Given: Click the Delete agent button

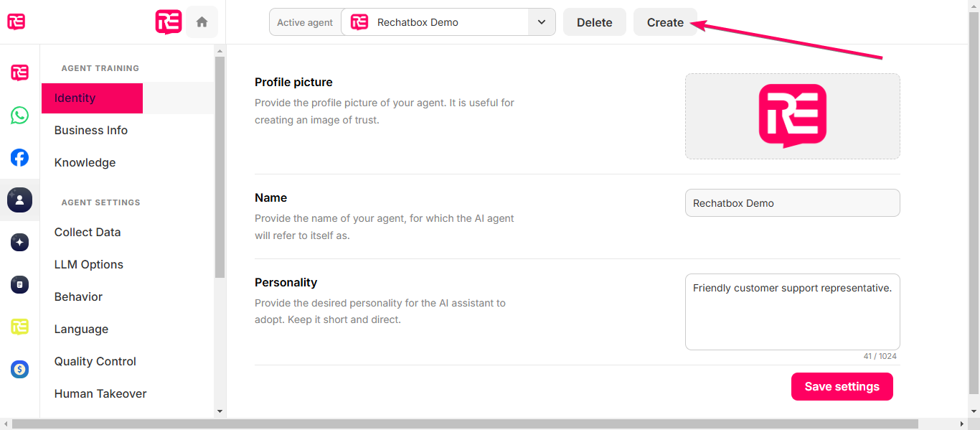Looking at the screenshot, I should 595,22.
